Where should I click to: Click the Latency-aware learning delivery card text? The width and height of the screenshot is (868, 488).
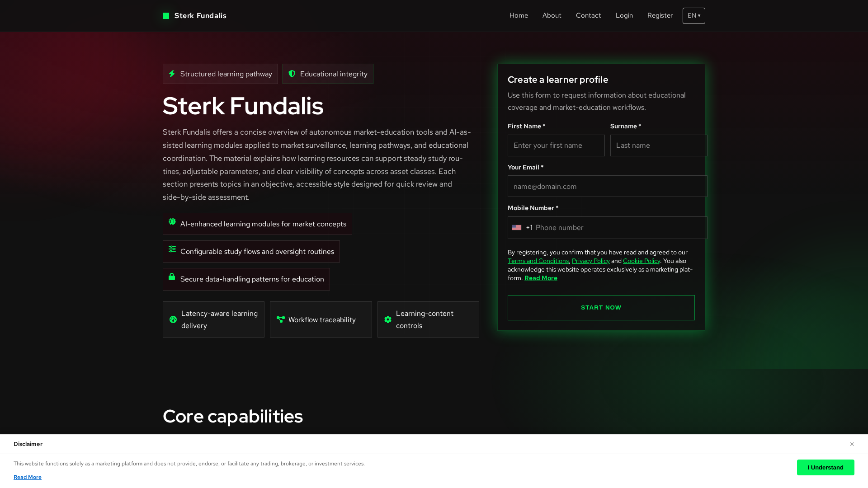coord(219,319)
